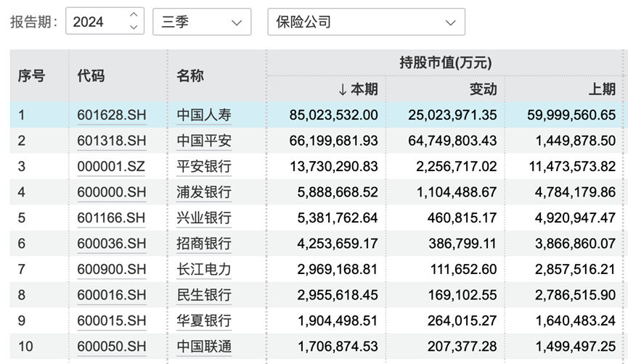Click the 变动 column header
Screen dimensions: 628x364
point(483,89)
